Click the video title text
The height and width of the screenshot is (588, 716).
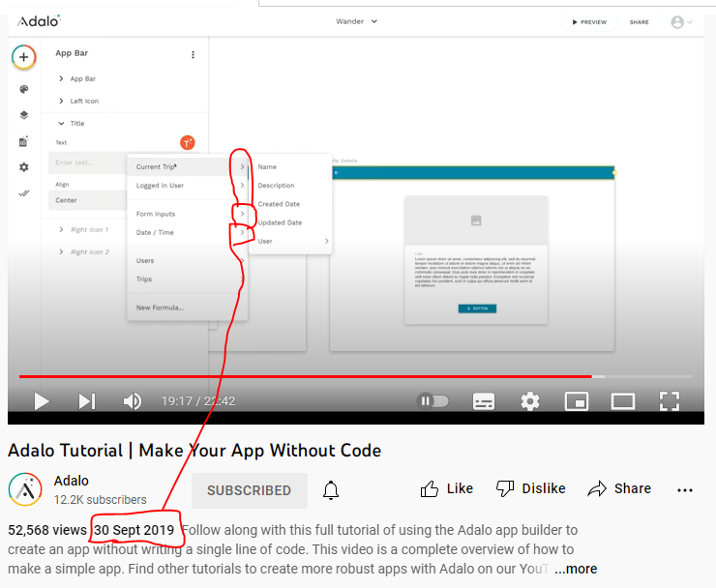pyautogui.click(x=194, y=450)
